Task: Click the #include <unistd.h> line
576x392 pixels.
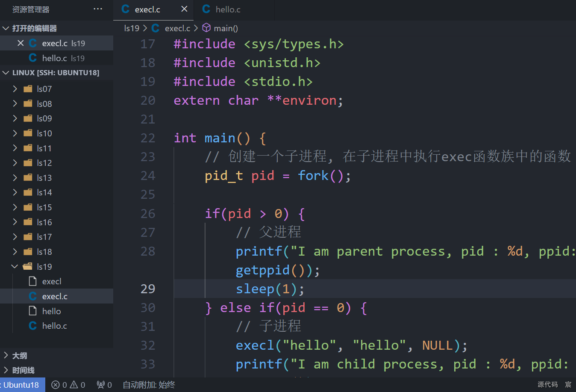Action: point(247,63)
